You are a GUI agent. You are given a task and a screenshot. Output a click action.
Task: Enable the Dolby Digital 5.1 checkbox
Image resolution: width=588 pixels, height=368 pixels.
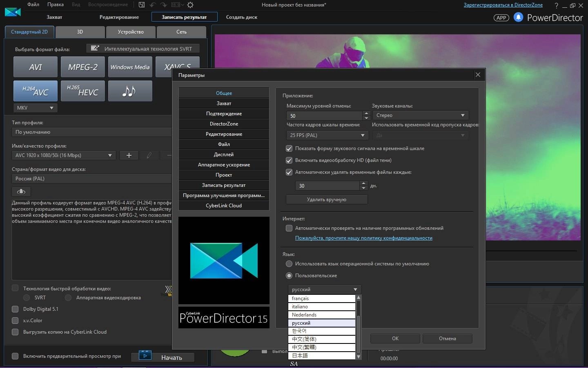click(x=15, y=309)
